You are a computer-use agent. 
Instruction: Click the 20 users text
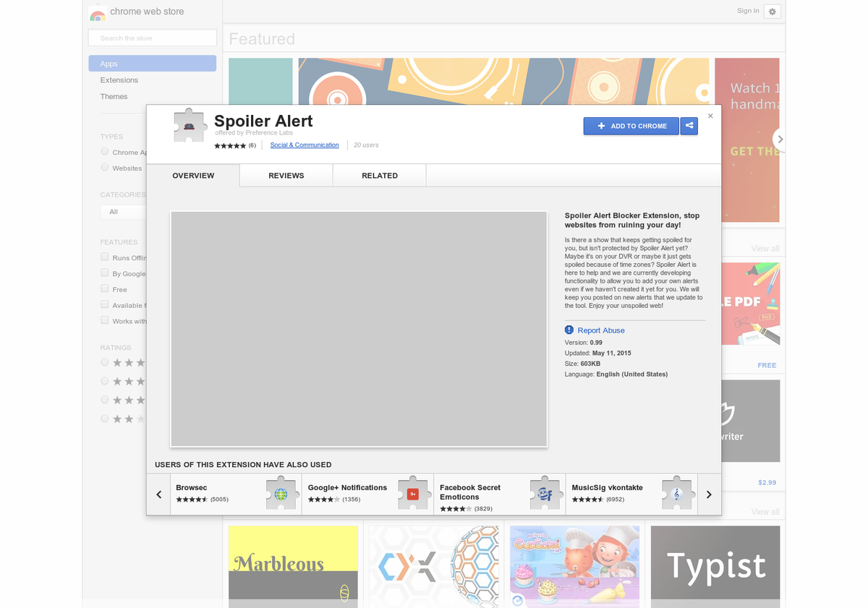[366, 145]
